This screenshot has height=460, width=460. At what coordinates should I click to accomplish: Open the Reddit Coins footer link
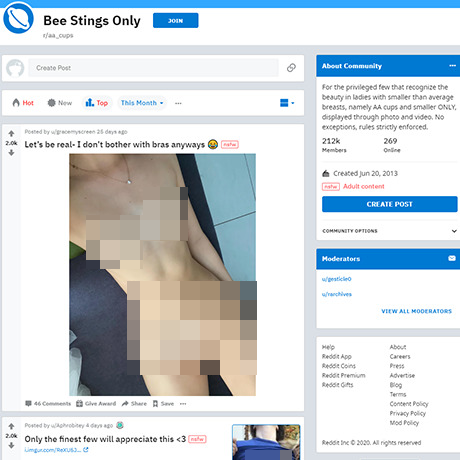point(339,366)
